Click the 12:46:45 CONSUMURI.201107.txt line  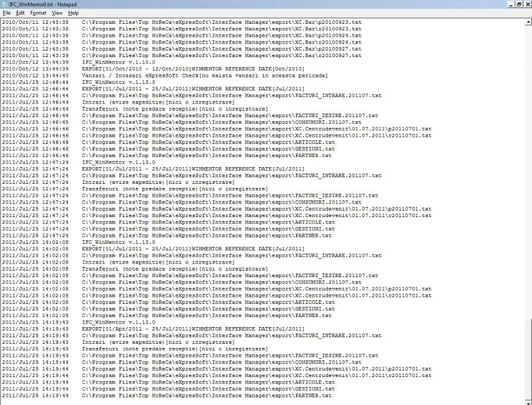coord(182,122)
